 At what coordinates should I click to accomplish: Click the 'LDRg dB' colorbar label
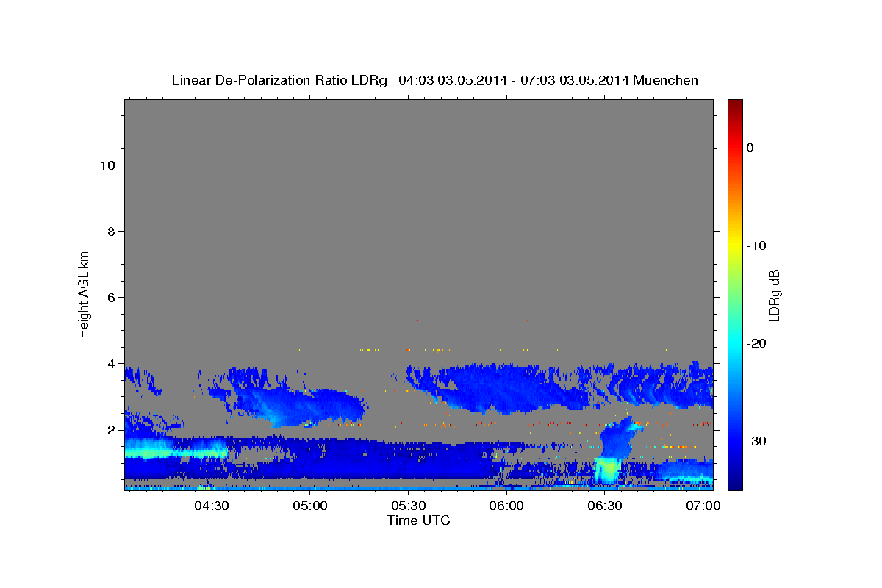[x=774, y=295]
